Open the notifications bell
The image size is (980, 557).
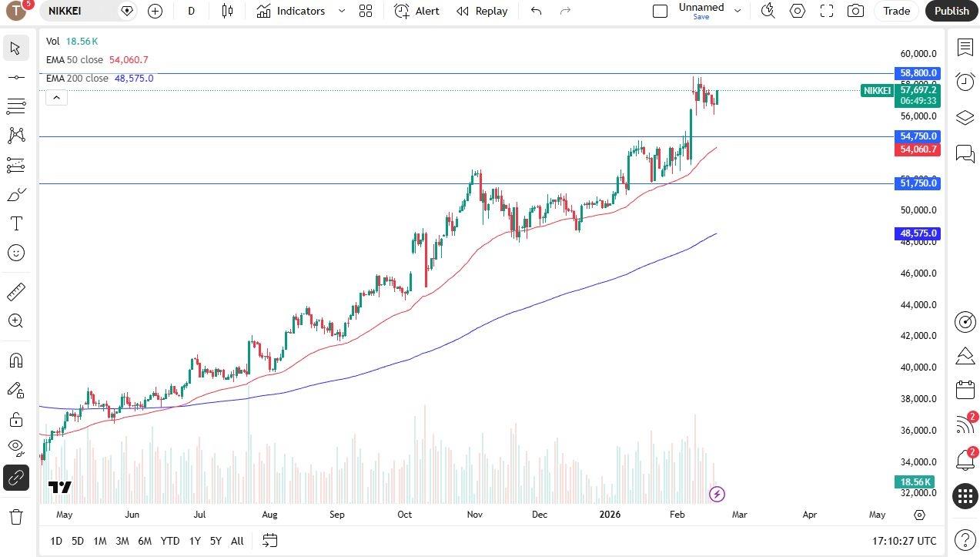pos(965,460)
